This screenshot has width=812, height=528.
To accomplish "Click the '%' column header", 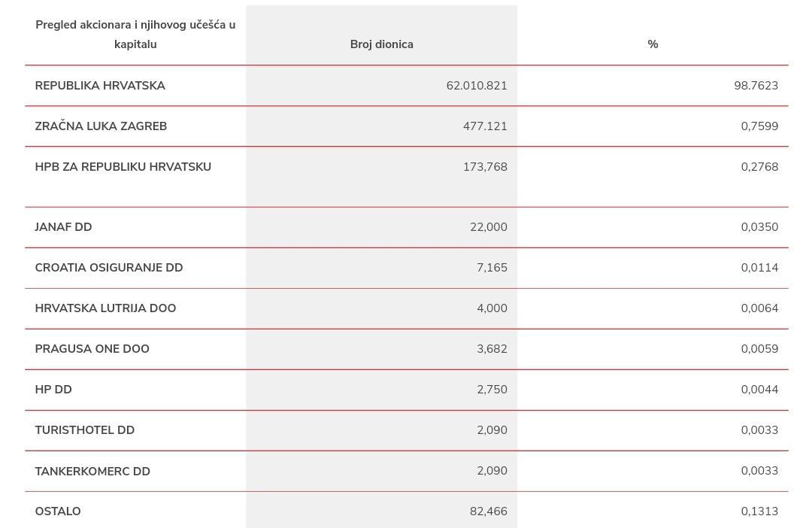I will tap(653, 44).
